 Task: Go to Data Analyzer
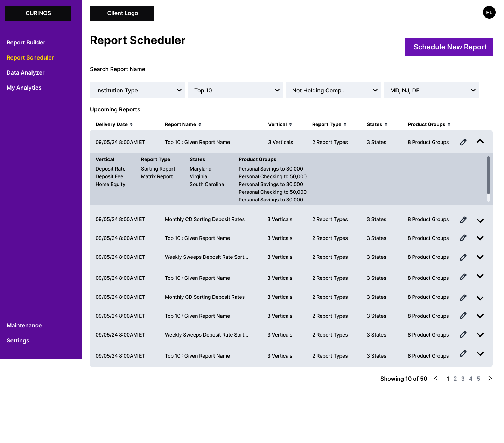(26, 72)
